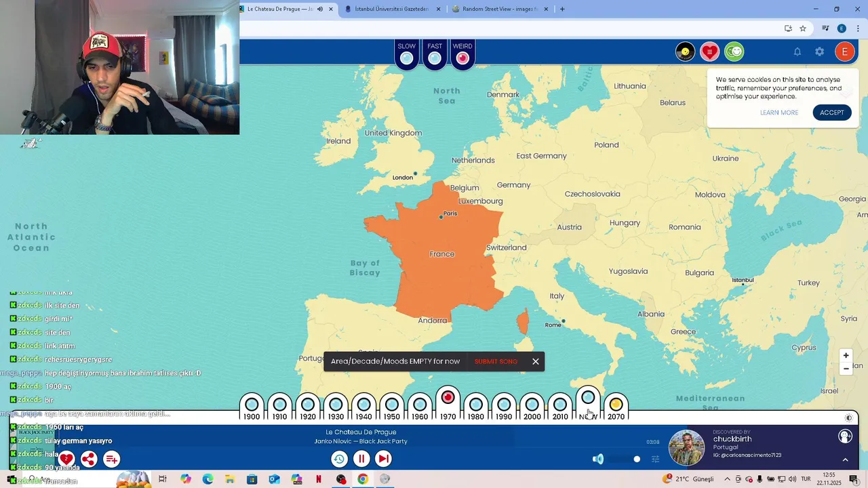Toggle the WEIRD mood
Image resolution: width=868 pixels, height=488 pixels.
(462, 54)
